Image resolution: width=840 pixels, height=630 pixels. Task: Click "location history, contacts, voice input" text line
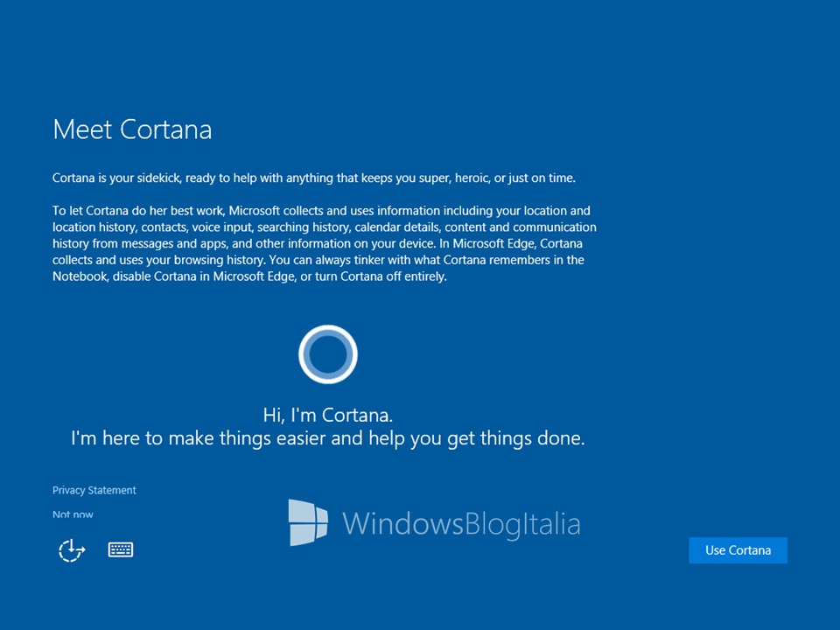coord(153,227)
